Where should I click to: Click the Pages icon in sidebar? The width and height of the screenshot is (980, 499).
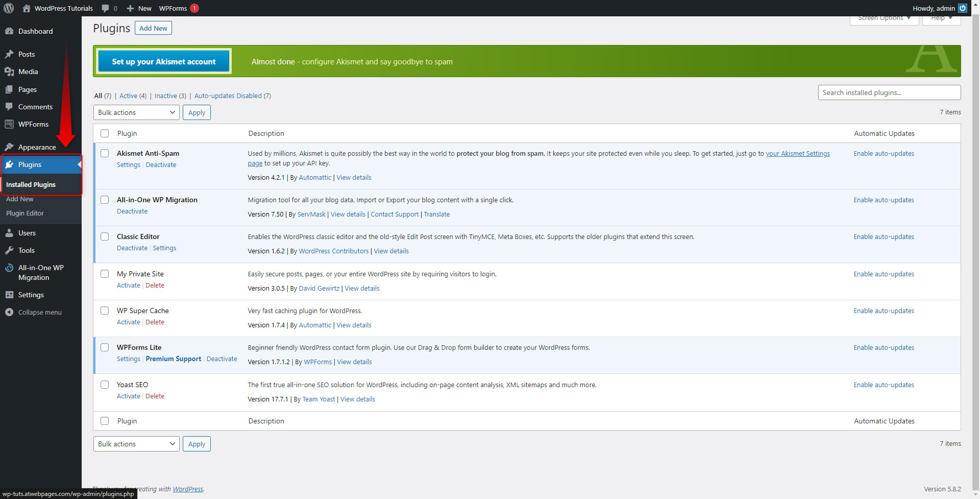(x=9, y=89)
